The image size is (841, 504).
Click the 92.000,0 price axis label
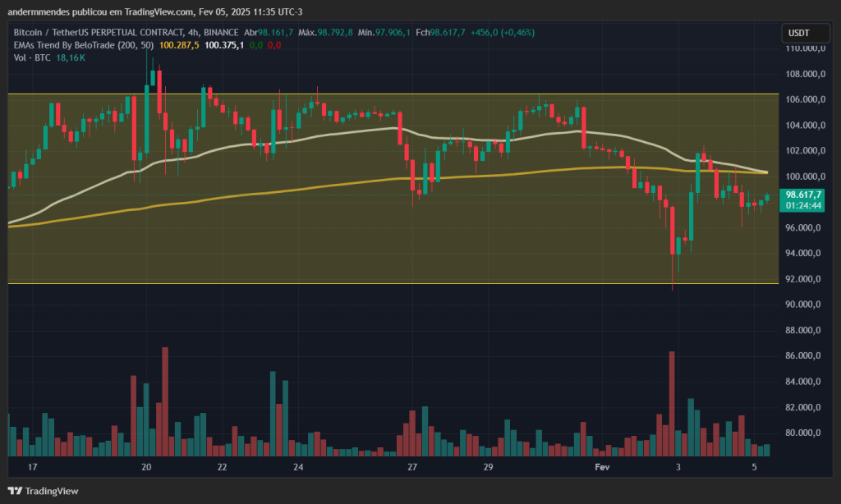803,279
